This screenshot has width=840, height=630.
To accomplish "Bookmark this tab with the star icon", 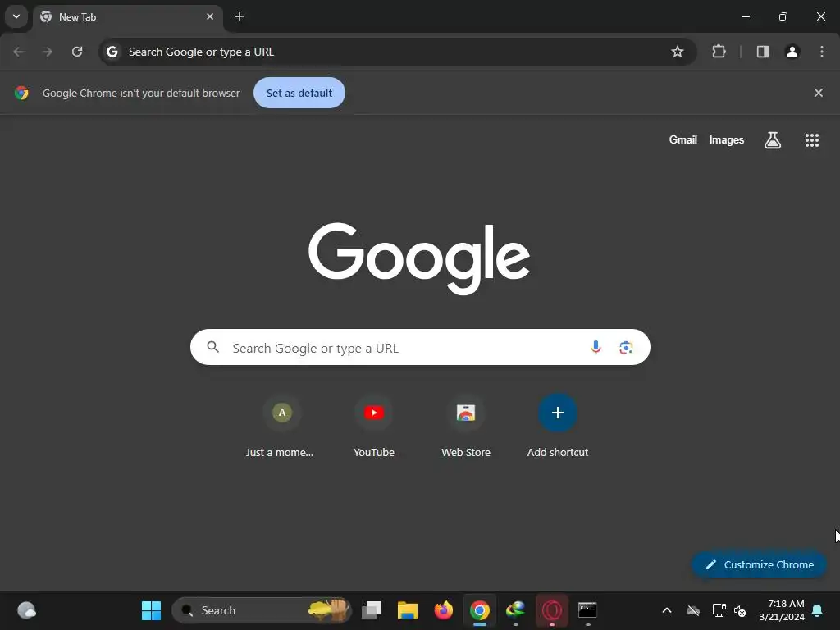I will [x=677, y=52].
